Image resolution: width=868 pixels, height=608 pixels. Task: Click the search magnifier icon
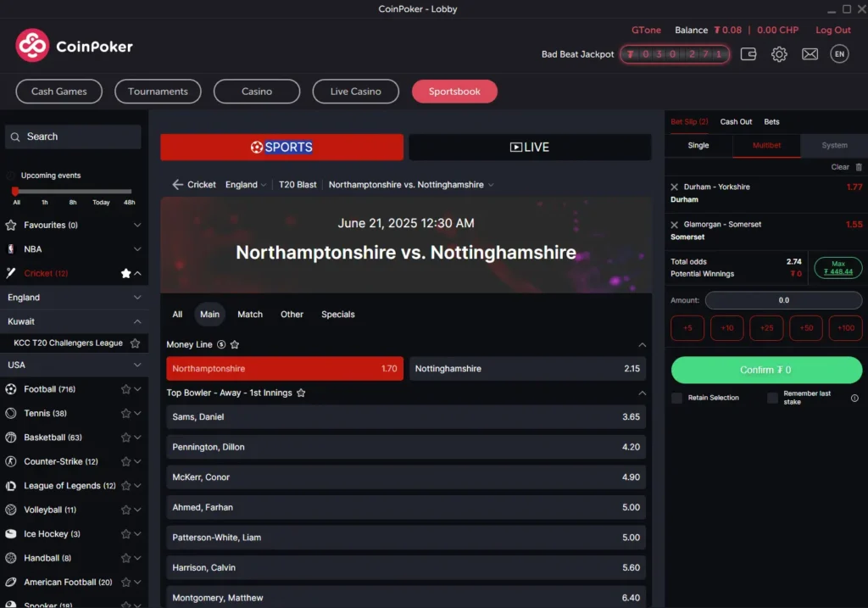(x=15, y=137)
